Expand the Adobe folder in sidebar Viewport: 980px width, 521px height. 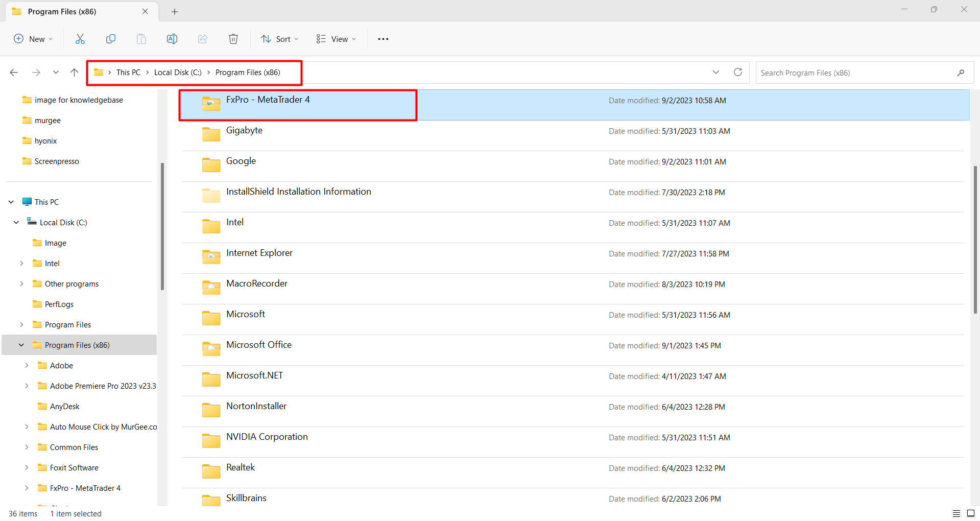point(27,365)
